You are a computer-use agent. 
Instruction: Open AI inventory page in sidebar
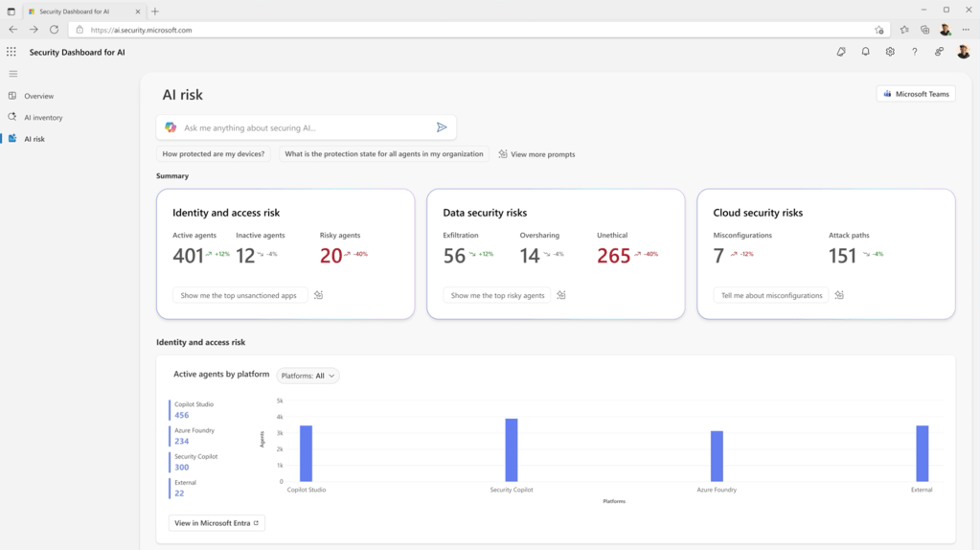point(43,118)
